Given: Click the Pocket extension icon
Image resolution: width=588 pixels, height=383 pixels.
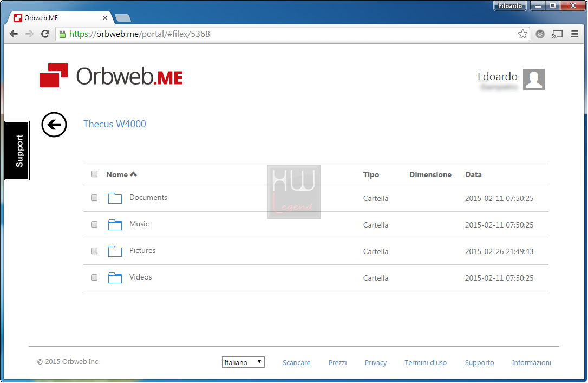Looking at the screenshot, I should [x=540, y=34].
